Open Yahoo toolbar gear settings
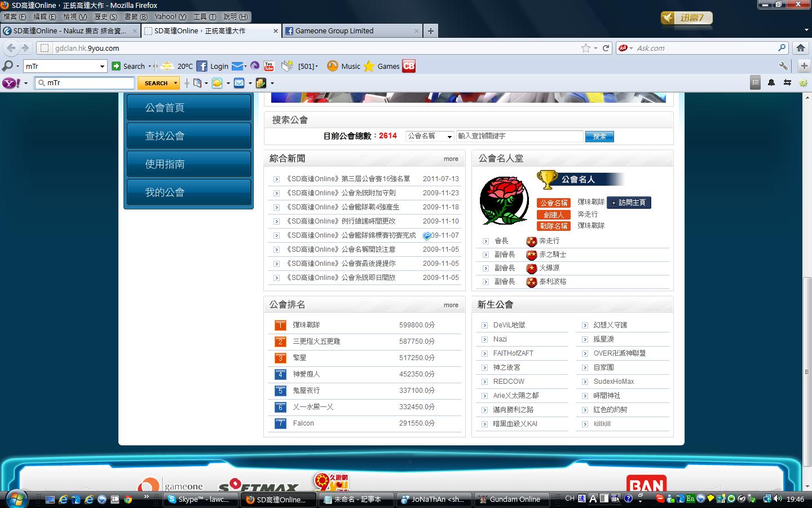Image resolution: width=812 pixels, height=508 pixels. (x=803, y=83)
